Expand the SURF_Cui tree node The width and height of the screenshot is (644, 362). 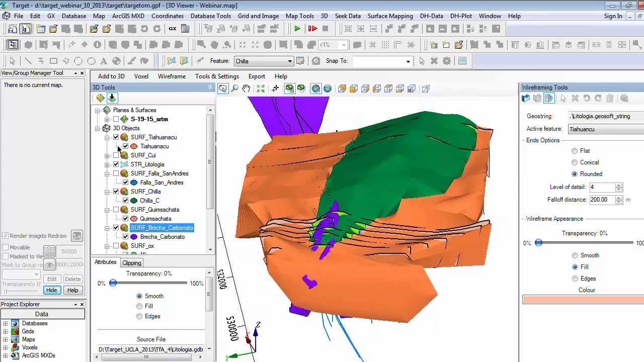tap(107, 155)
